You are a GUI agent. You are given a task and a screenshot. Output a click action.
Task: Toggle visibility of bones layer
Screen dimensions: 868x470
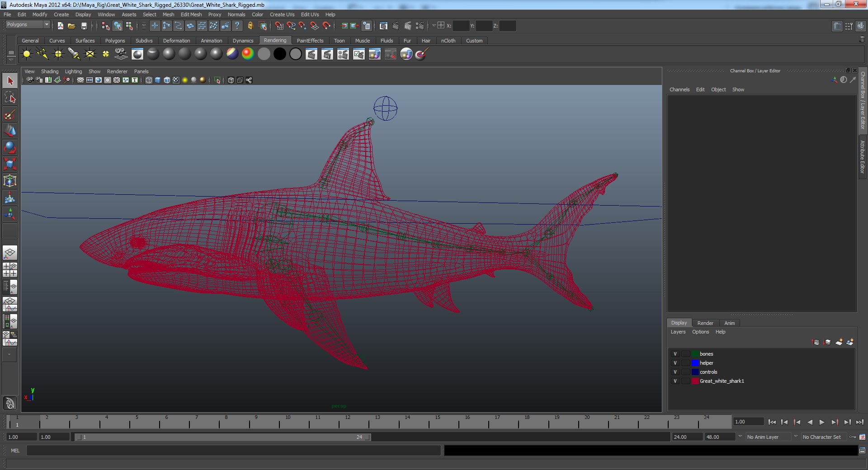point(675,354)
